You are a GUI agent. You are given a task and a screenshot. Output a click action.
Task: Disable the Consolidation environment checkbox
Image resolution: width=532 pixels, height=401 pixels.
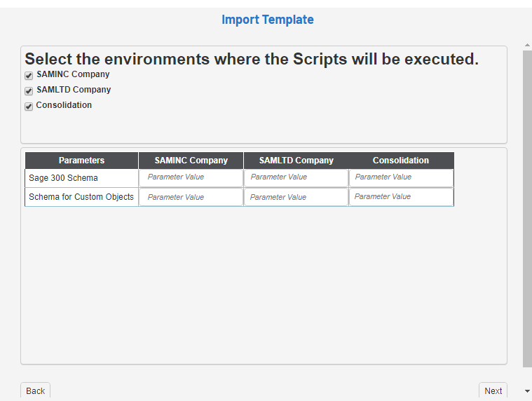[29, 107]
